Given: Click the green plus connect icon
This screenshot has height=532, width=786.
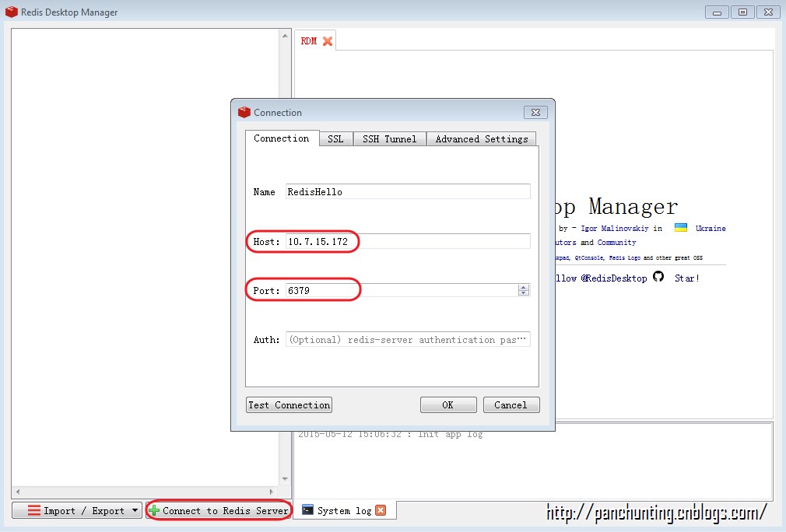Looking at the screenshot, I should click(154, 510).
